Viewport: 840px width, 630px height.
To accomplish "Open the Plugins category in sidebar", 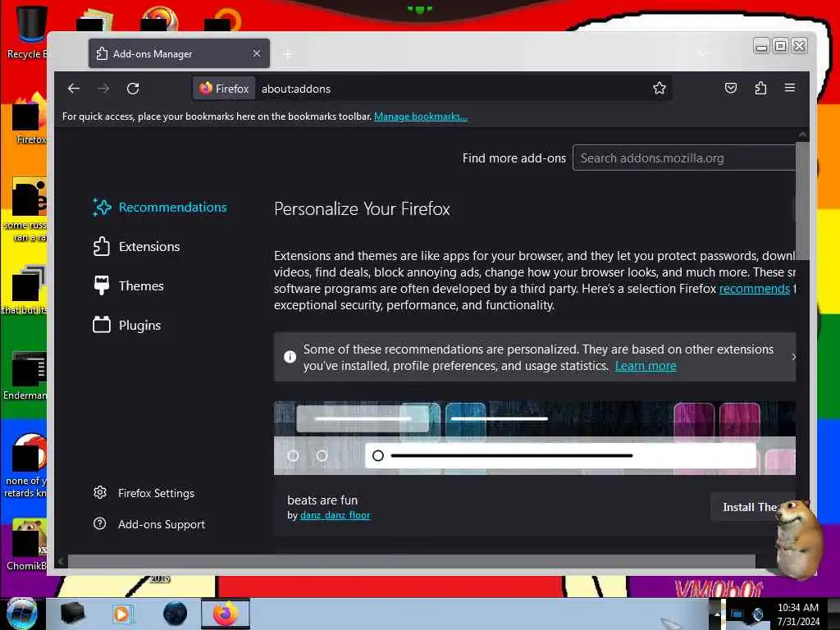I will [127, 325].
